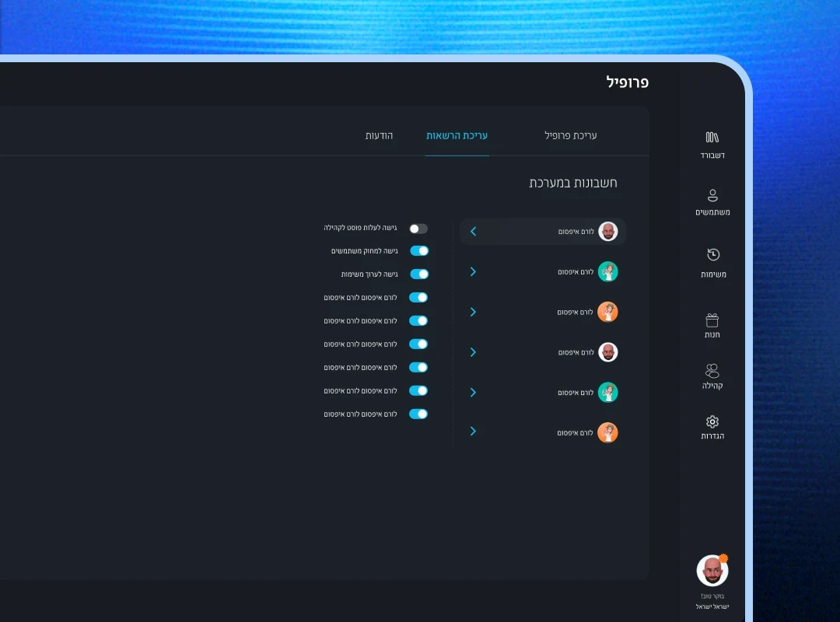Disable the גישה למחוק משתמשים toggle
The width and height of the screenshot is (840, 622).
(x=419, y=250)
